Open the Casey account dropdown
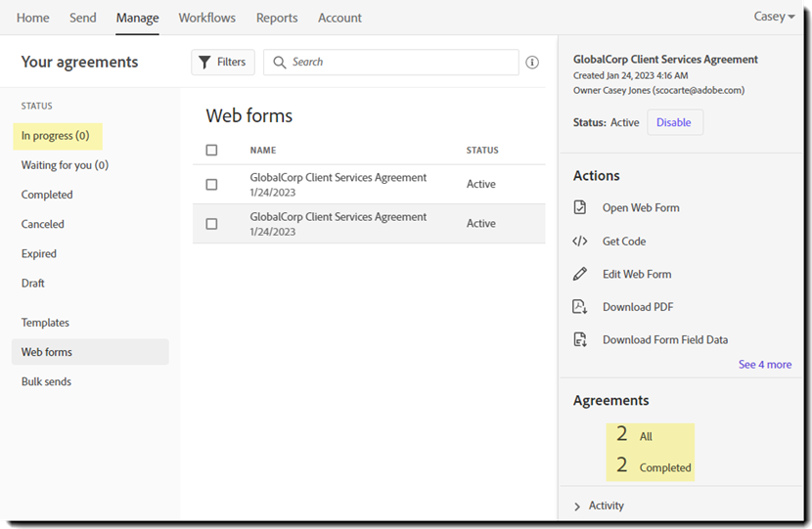 [x=774, y=18]
